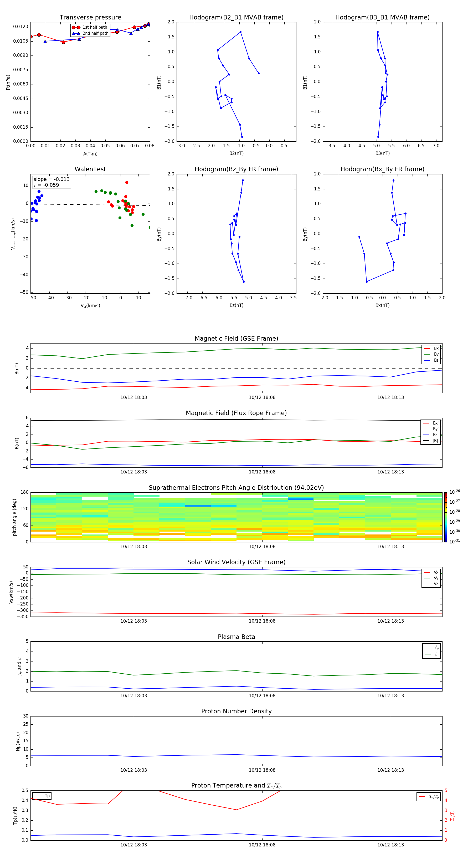The width and height of the screenshot is (473, 868).
Task: Click the 'Solar Wind Velocity (GSE Frame)' title
Action: (236, 562)
